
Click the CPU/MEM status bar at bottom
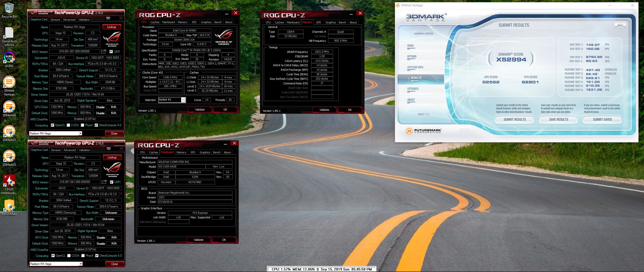coord(321,269)
